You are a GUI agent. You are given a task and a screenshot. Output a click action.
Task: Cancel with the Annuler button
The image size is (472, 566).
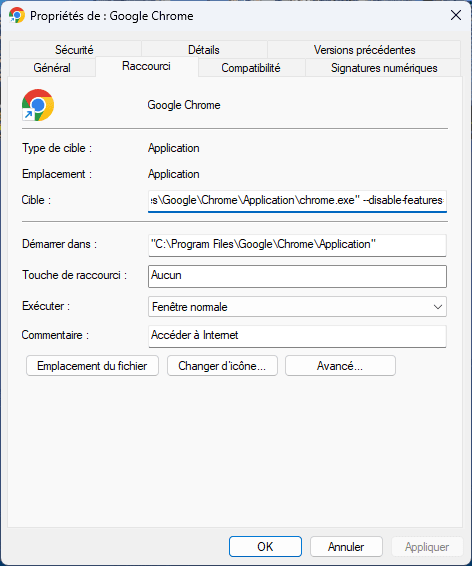(x=346, y=547)
